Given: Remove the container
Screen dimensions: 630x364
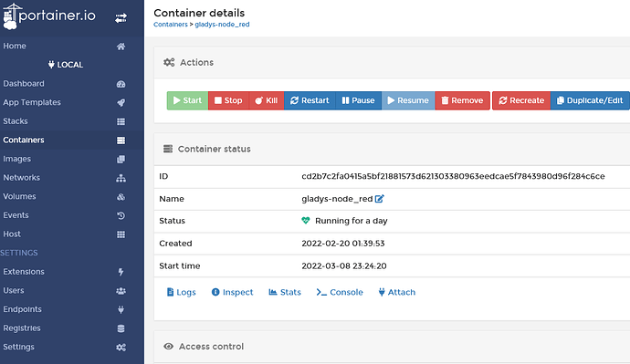Looking at the screenshot, I should point(462,100).
